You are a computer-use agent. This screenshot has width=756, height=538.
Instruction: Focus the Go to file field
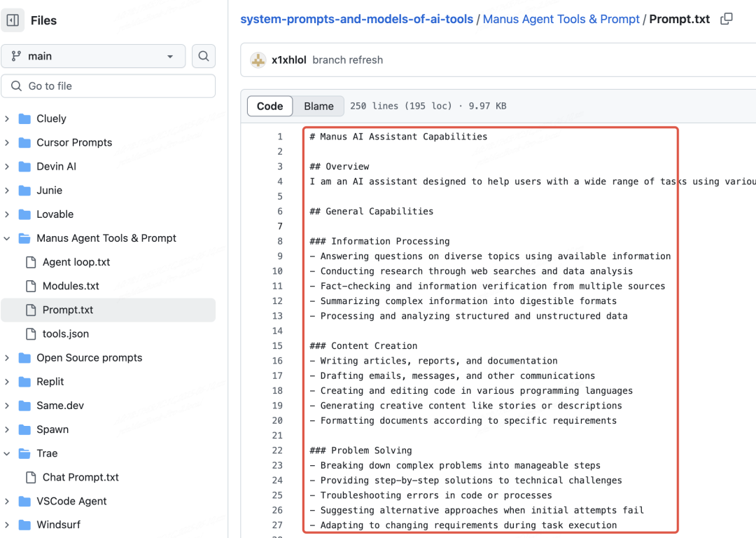tap(108, 86)
